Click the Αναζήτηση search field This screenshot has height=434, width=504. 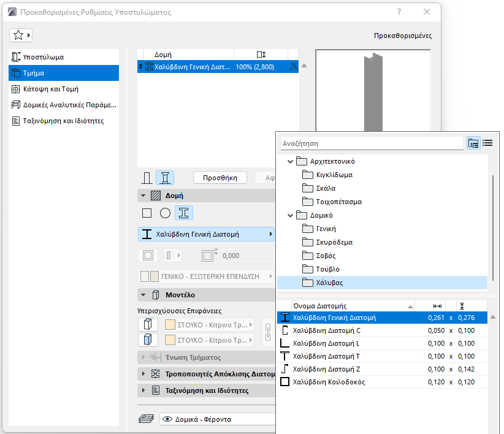(x=372, y=143)
